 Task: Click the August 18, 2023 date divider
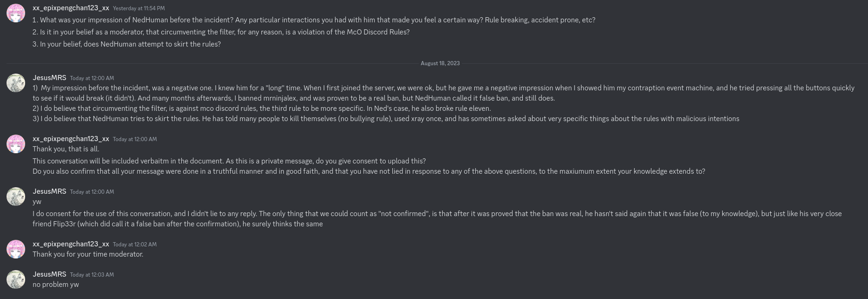pos(440,63)
